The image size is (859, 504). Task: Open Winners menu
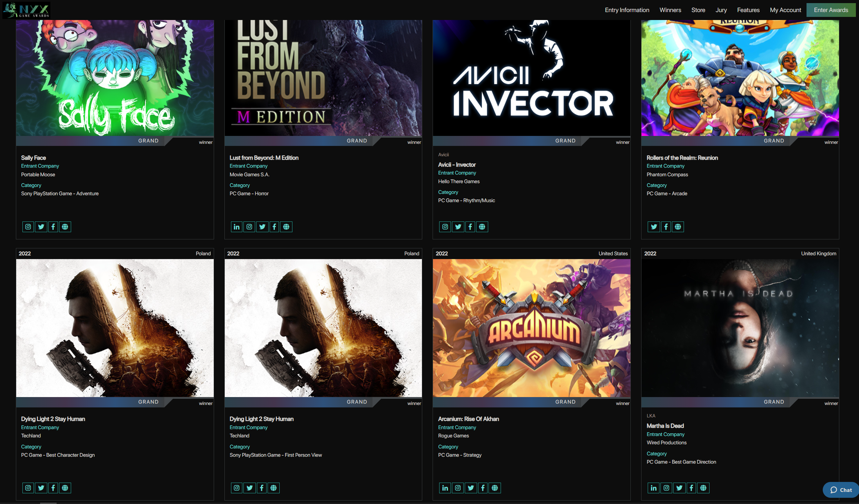[x=670, y=10]
